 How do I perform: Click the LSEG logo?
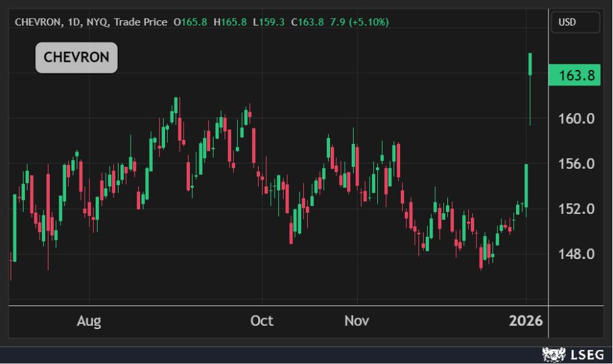click(x=573, y=355)
